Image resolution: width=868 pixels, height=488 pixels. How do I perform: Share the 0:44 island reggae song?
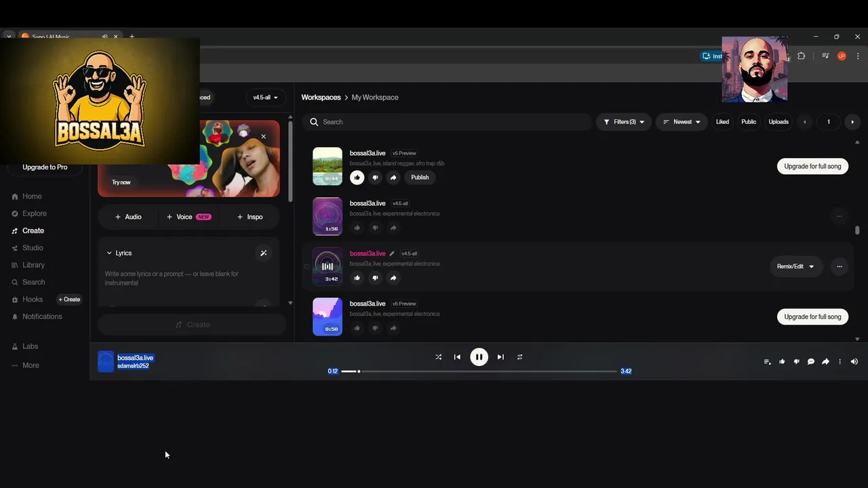click(393, 178)
